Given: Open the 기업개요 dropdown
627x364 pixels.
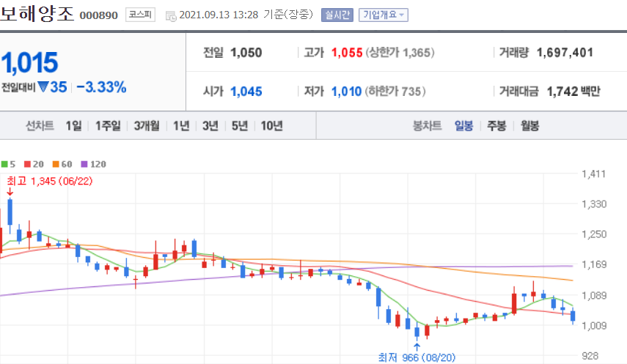Looking at the screenshot, I should coord(383,15).
